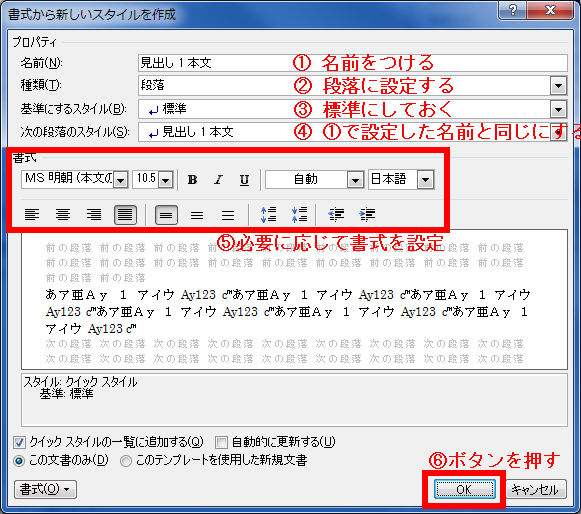Open the 基準にするスタイル dropdown
This screenshot has height=514, width=581.
pyautogui.click(x=558, y=109)
